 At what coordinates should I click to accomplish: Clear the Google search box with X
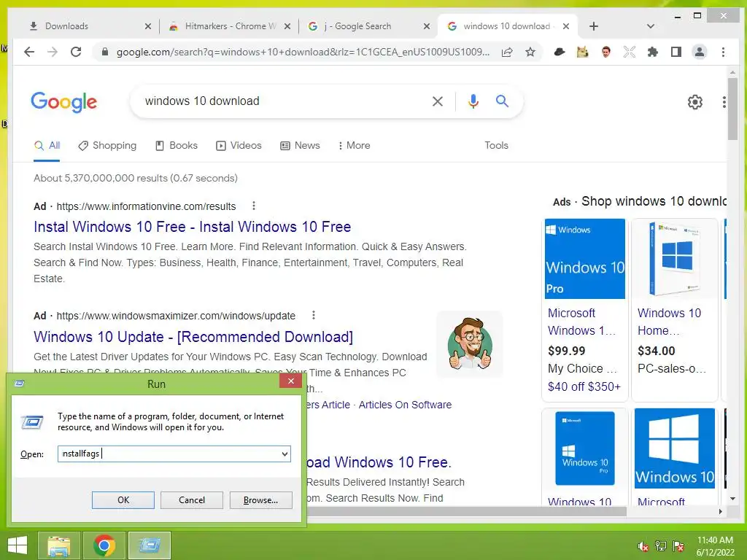click(438, 101)
